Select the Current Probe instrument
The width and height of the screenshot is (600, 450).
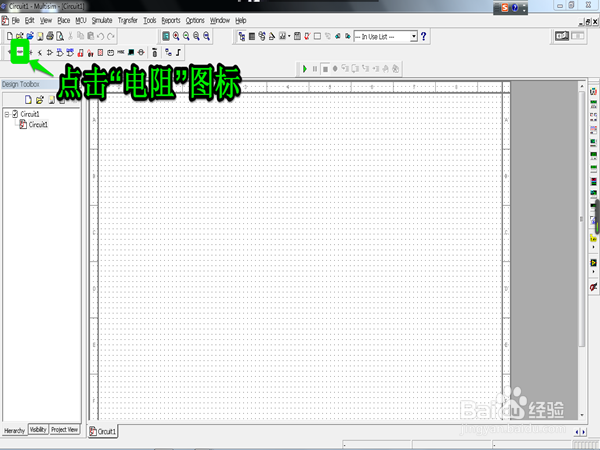click(x=593, y=286)
